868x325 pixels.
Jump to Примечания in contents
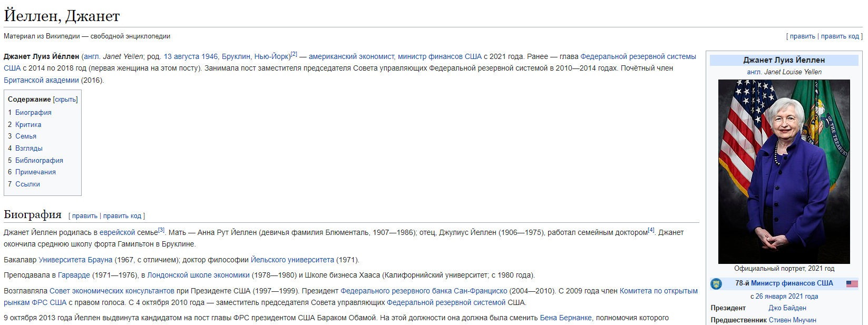(x=35, y=172)
